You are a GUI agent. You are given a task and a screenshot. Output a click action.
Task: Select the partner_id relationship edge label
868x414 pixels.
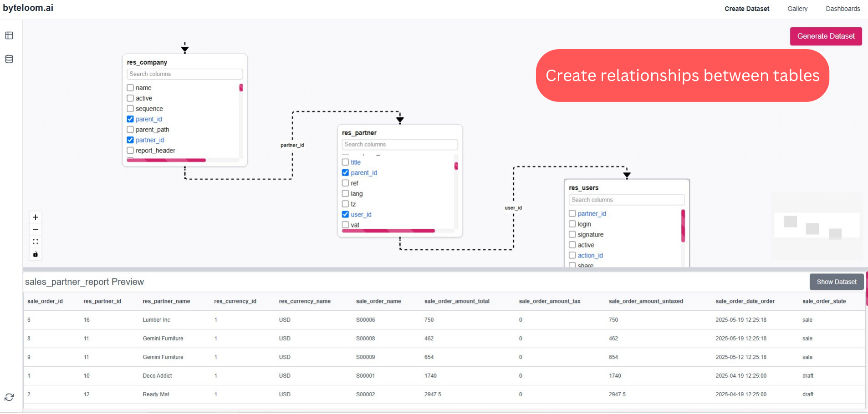[x=292, y=145]
